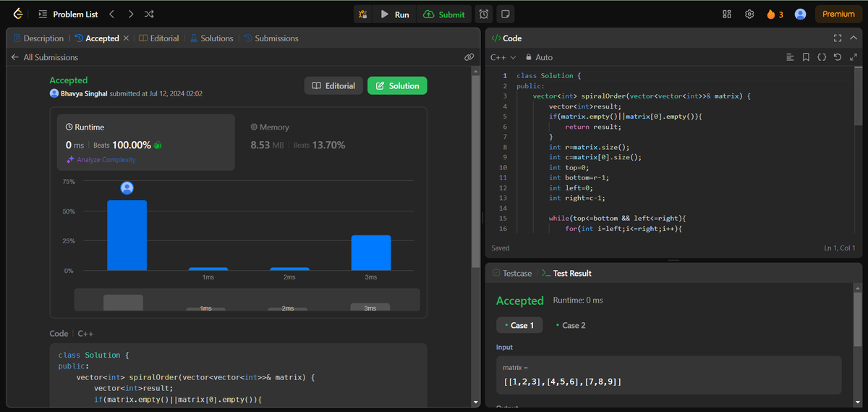Open the layout grid icon
The height and width of the screenshot is (412, 868).
coord(727,14)
